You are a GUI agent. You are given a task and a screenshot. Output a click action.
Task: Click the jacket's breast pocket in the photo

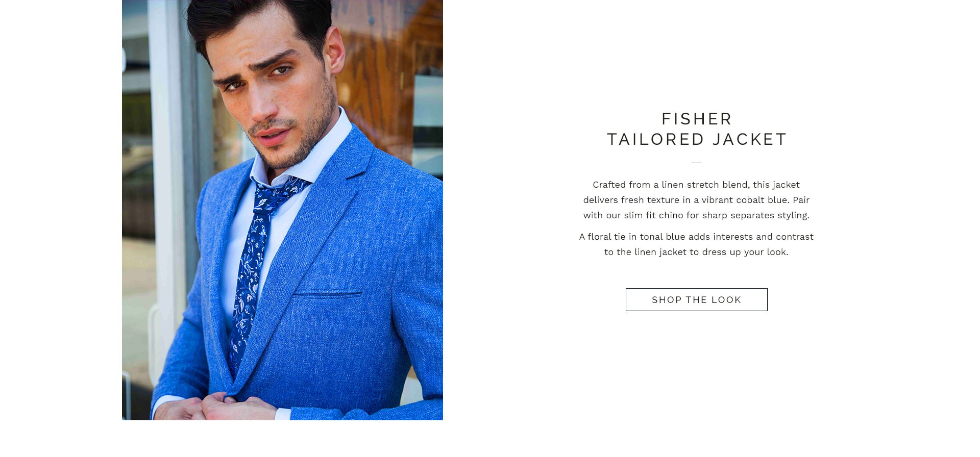(327, 294)
